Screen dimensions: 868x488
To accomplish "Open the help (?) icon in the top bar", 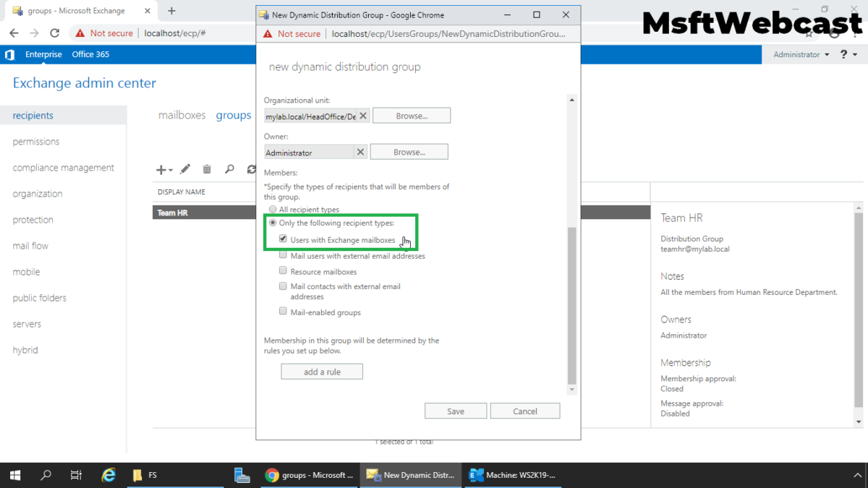I will click(x=845, y=54).
